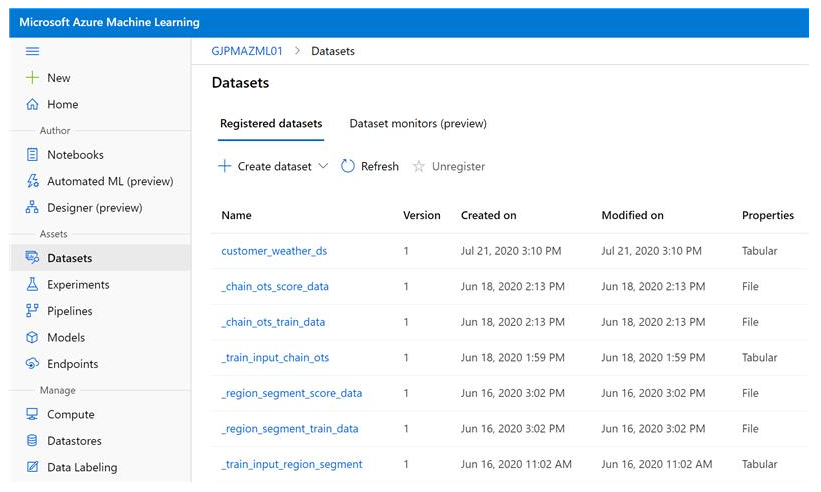Select Experiments in the Assets section
The width and height of the screenshot is (821, 492).
[78, 285]
